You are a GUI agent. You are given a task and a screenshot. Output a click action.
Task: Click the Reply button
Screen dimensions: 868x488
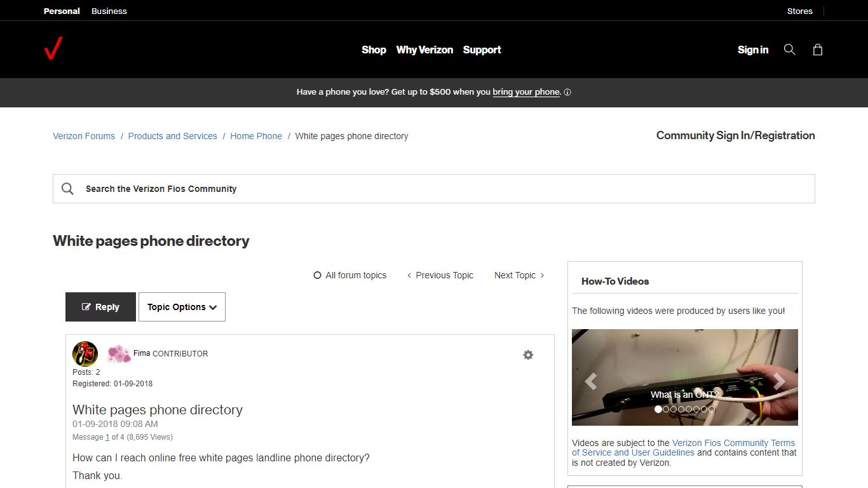(x=100, y=307)
